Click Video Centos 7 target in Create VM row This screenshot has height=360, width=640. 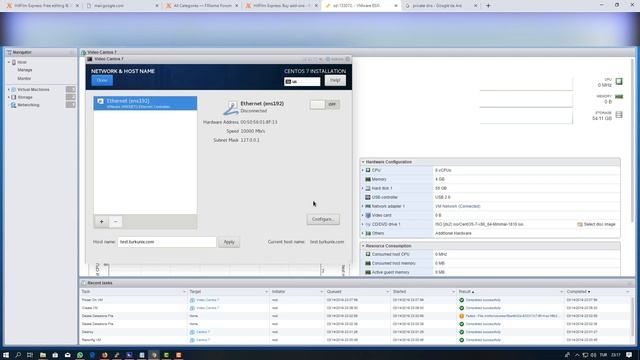click(x=208, y=308)
